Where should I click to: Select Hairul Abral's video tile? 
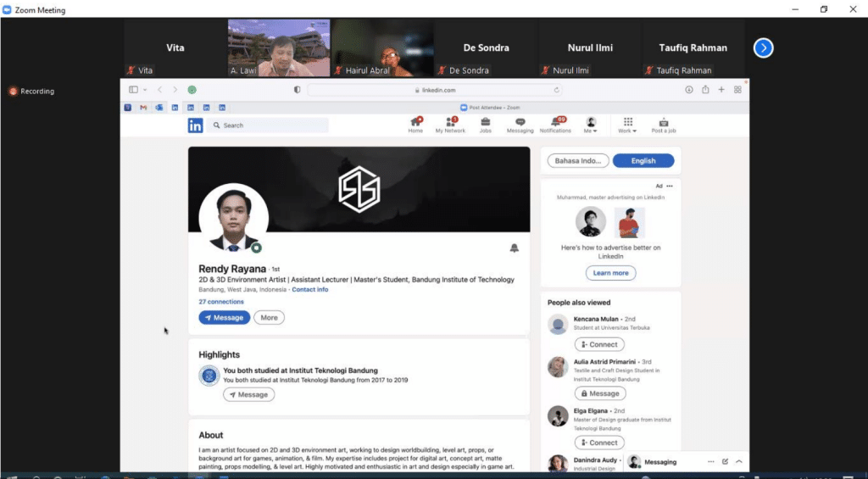(382, 48)
